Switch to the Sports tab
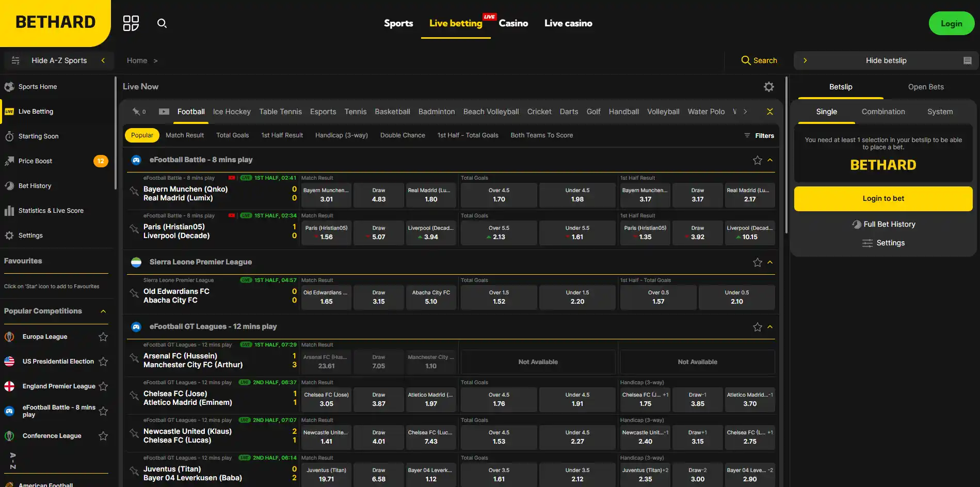 [x=398, y=23]
